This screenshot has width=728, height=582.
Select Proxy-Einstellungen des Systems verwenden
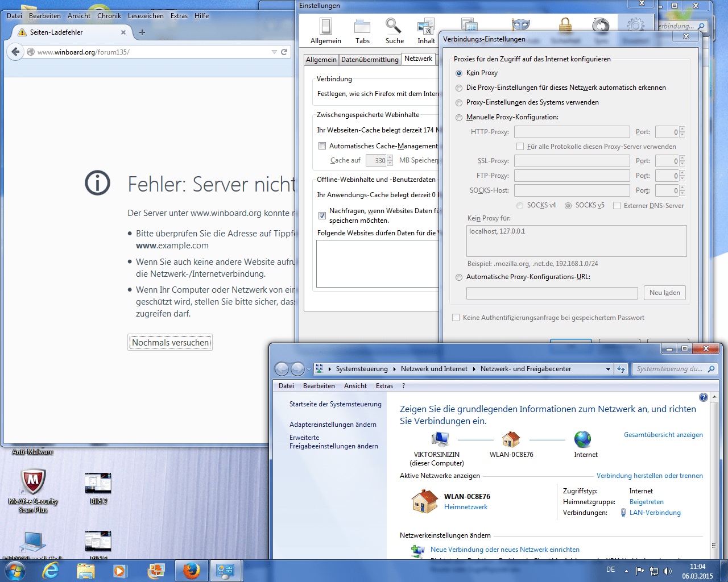tap(459, 103)
